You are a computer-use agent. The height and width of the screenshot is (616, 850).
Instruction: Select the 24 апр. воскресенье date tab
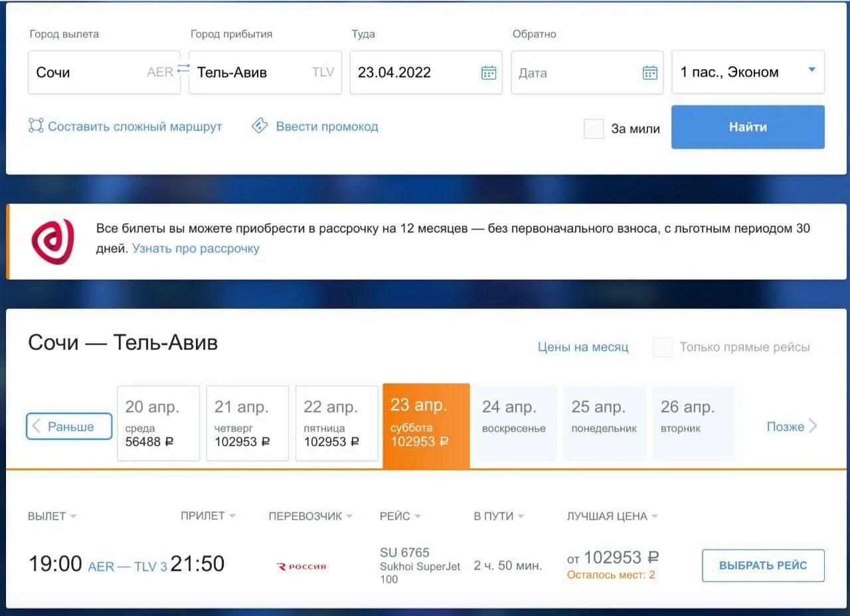(515, 423)
